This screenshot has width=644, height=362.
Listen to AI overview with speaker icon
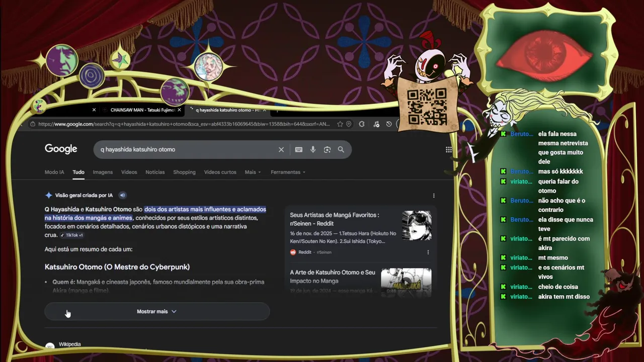point(122,195)
